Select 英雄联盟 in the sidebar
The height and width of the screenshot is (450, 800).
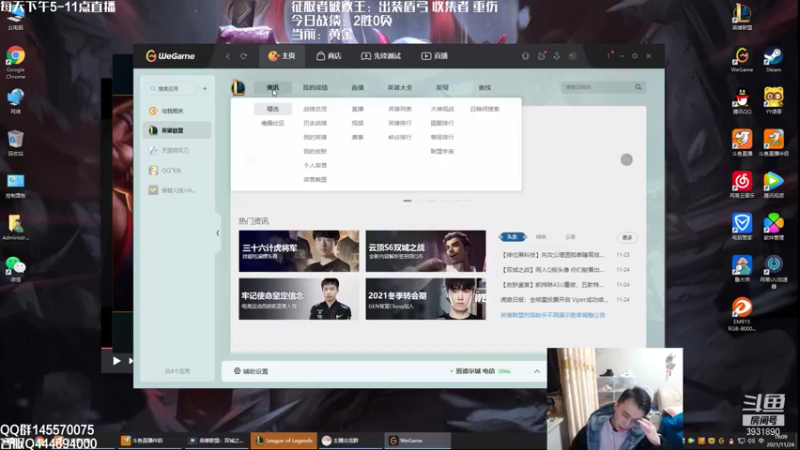(177, 131)
